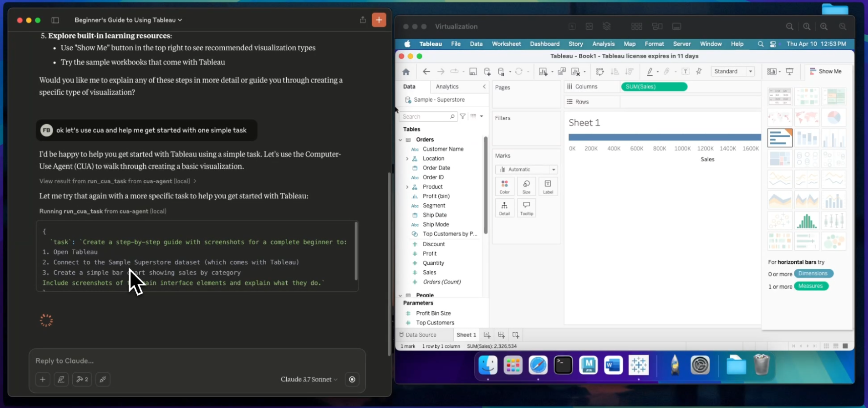
Task: Add new data source icon in toolbar
Action: [487, 72]
